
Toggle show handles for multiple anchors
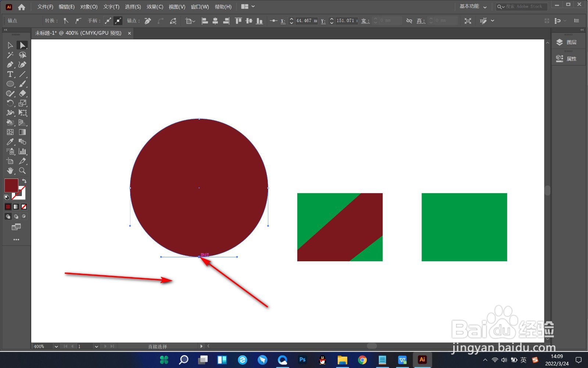coord(108,21)
